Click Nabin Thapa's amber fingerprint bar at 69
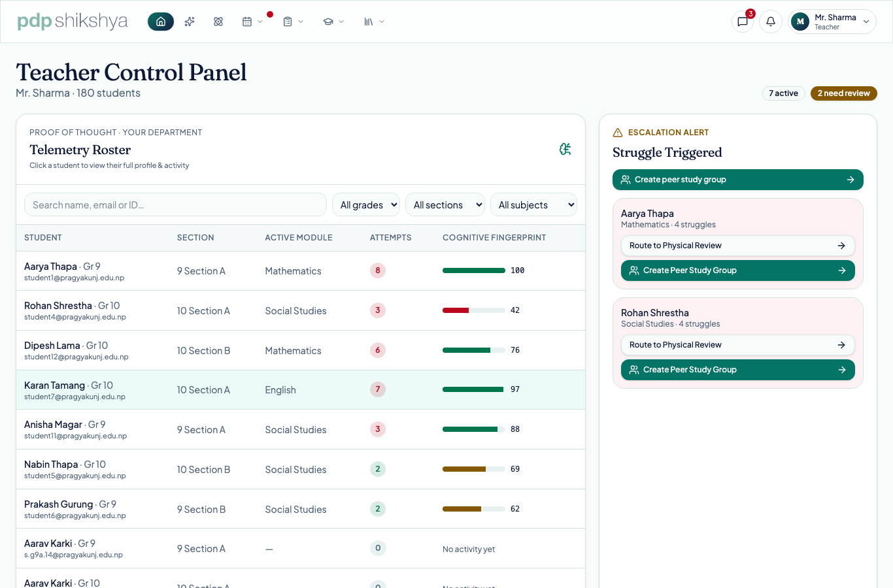 [474, 469]
